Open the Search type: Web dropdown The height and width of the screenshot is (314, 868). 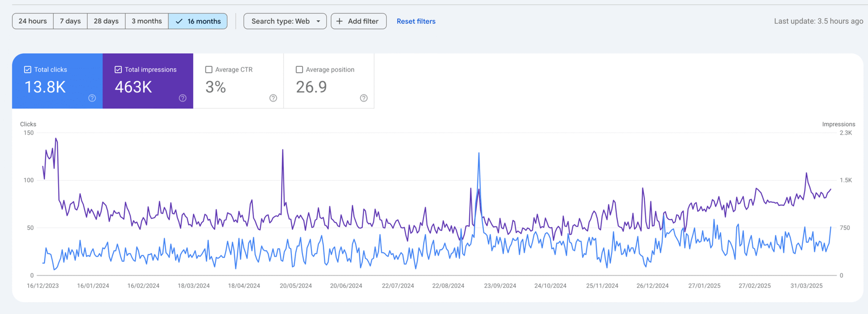(280, 21)
